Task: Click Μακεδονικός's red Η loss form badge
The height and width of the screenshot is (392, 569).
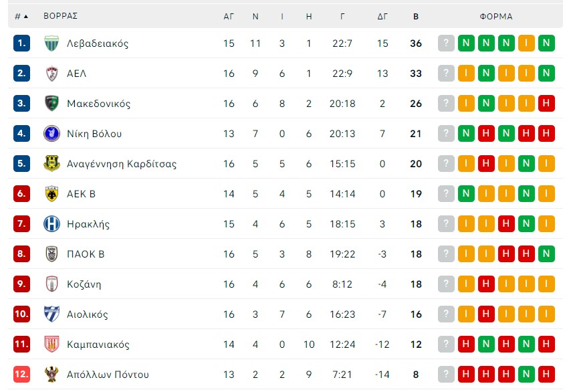Action: (x=546, y=104)
